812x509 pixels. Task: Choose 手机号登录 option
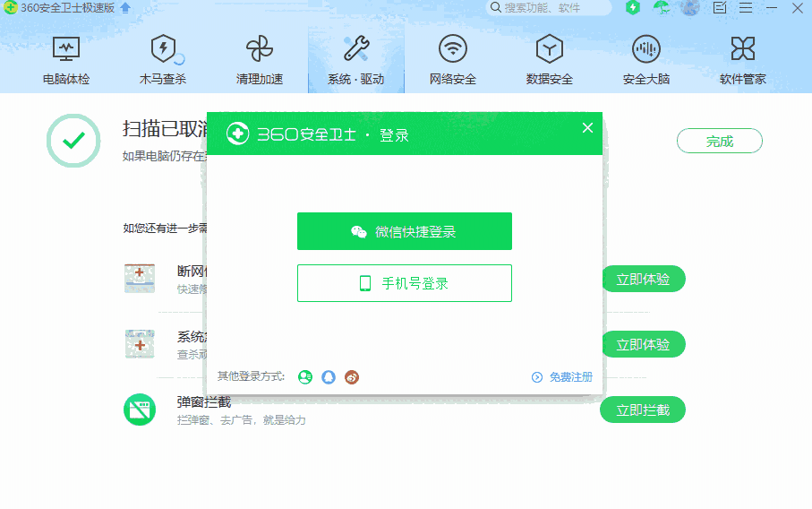pos(405,283)
